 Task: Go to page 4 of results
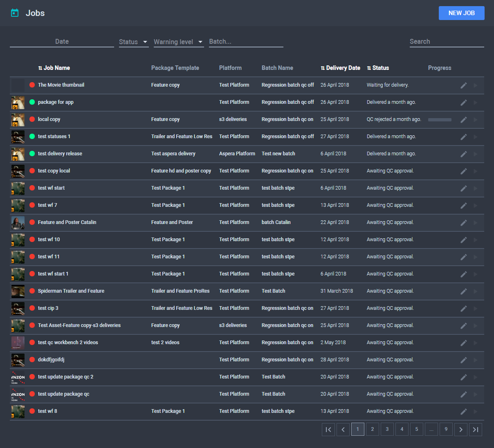pos(402,429)
